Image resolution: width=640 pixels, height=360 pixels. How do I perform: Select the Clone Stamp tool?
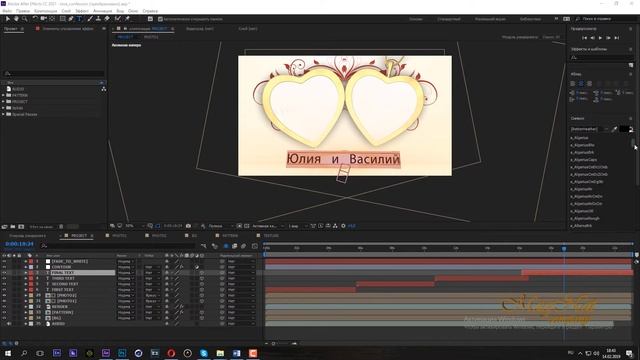coord(98,19)
